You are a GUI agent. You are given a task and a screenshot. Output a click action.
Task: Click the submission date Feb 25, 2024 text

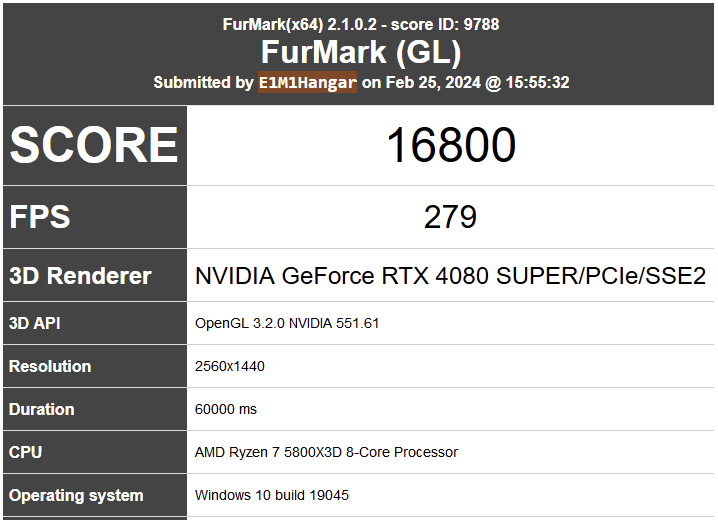pyautogui.click(x=433, y=82)
